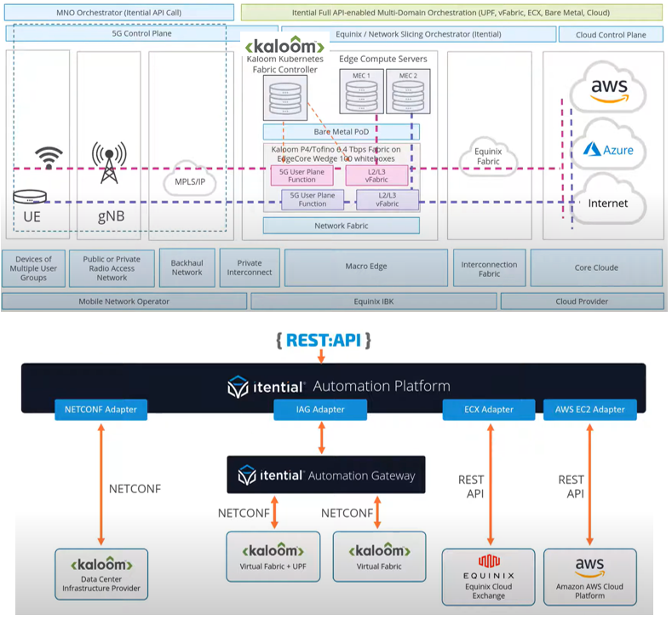Click the Core Cloude box

coord(596,268)
